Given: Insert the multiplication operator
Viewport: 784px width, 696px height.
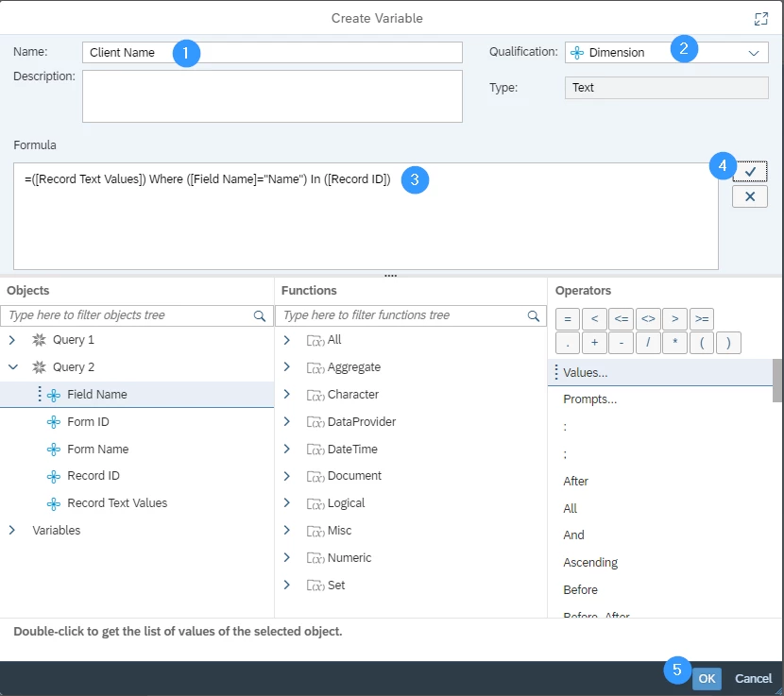Looking at the screenshot, I should (x=675, y=343).
